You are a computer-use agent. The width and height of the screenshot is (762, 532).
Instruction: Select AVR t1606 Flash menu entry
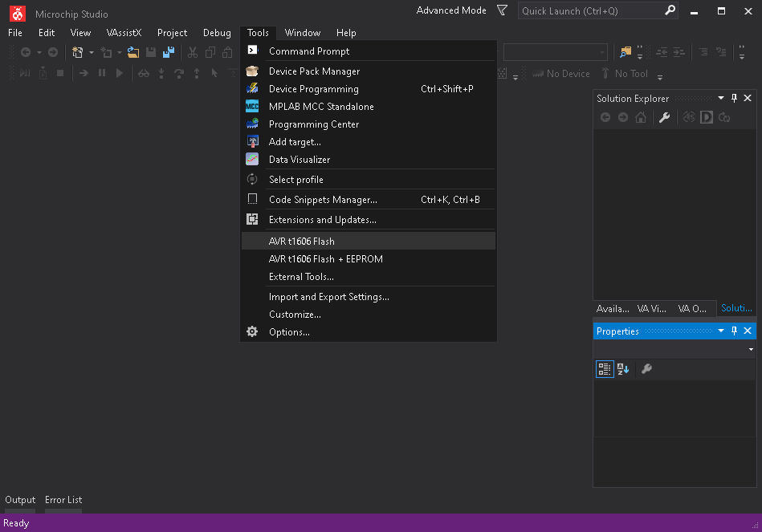click(369, 241)
